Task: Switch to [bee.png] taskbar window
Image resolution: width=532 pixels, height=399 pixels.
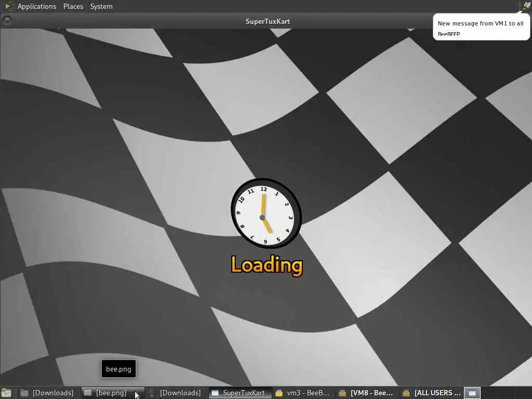Action: pos(113,393)
